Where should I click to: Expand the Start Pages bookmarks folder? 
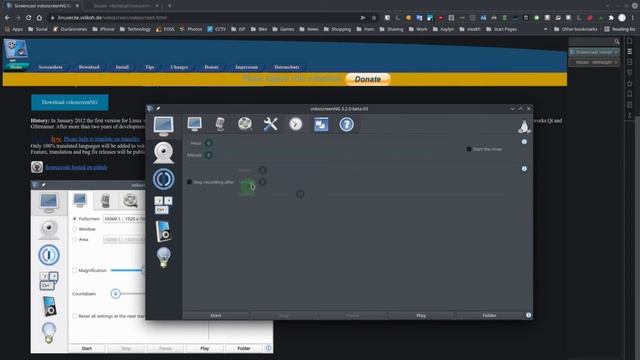pyautogui.click(x=502, y=29)
